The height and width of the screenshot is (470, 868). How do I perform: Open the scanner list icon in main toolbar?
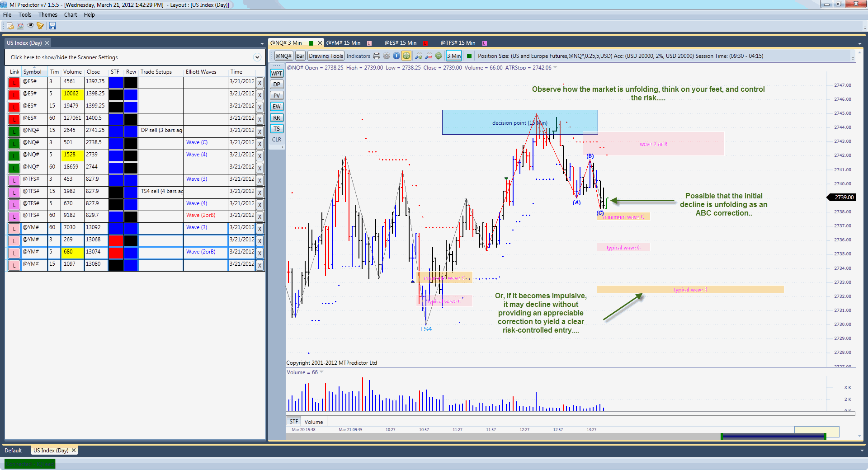(10, 26)
